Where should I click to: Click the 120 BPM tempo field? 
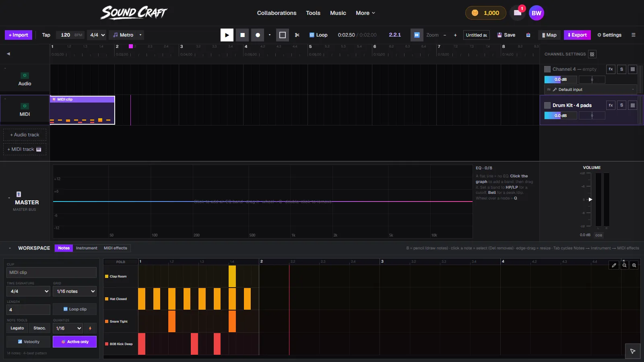pos(70,35)
